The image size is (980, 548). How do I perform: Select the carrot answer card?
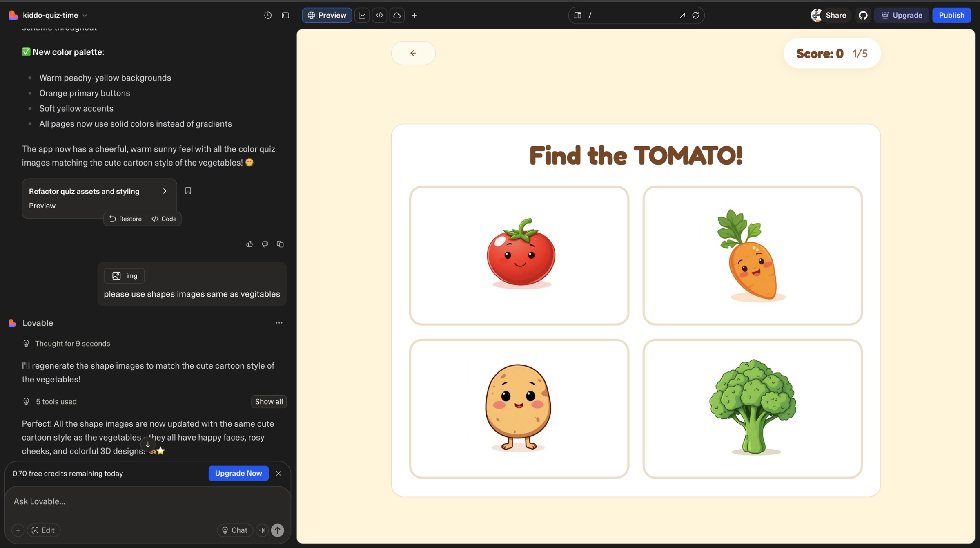(x=753, y=255)
